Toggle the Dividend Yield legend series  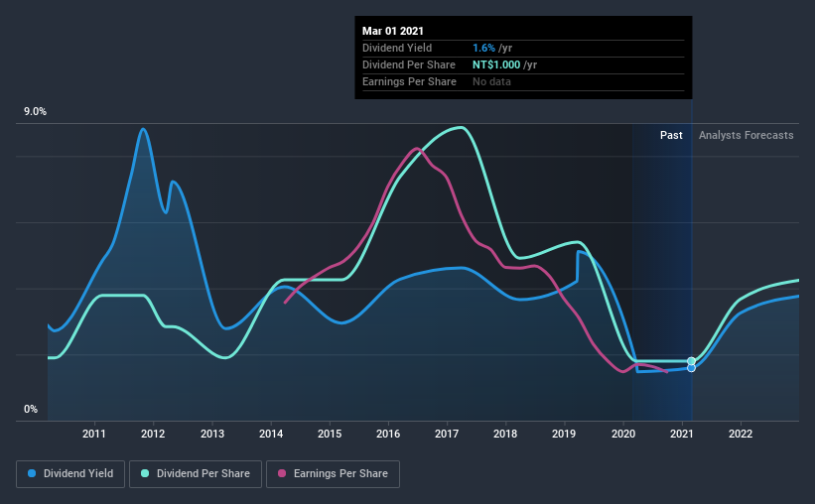(70, 474)
